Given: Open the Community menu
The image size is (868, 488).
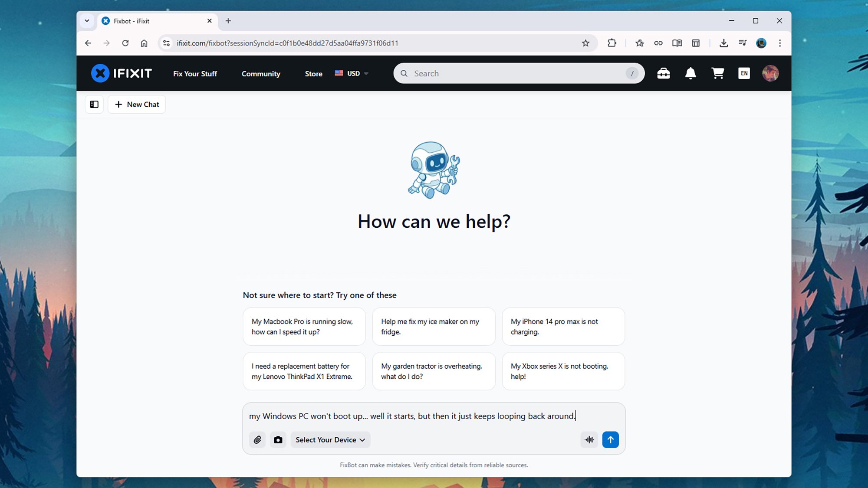Looking at the screenshot, I should click(x=260, y=74).
